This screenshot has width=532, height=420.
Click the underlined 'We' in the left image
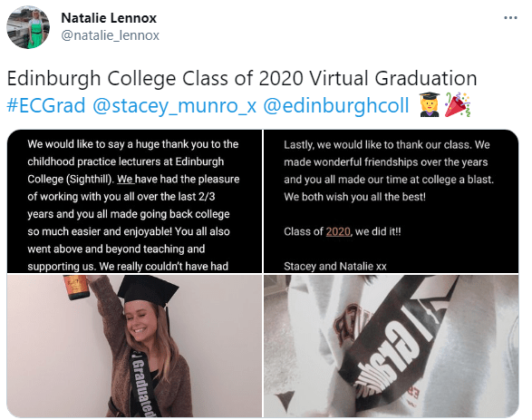(125, 180)
